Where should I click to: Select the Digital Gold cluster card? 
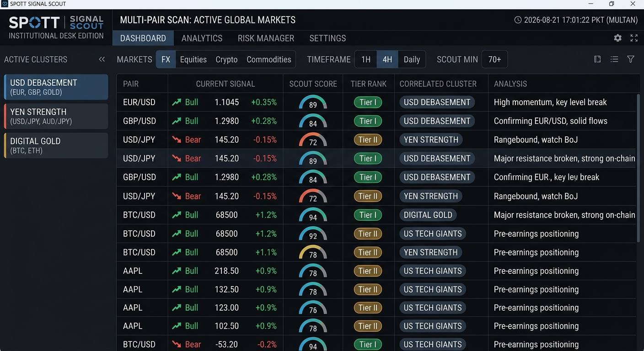(x=56, y=145)
